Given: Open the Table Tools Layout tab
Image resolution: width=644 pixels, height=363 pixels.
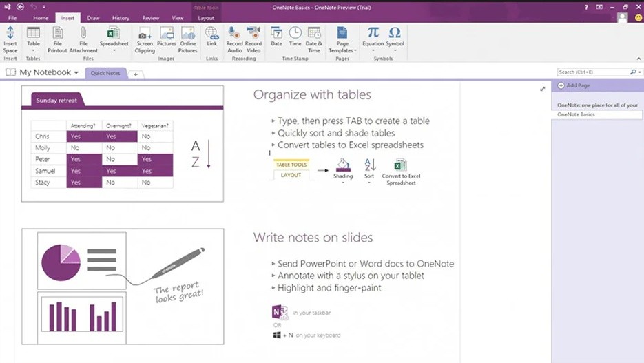Looking at the screenshot, I should coord(206,18).
